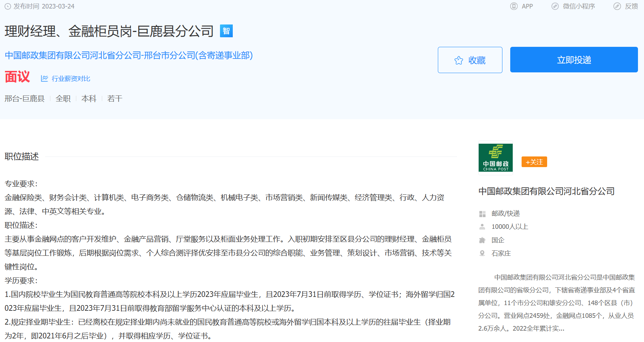Image resolution: width=644 pixels, height=342 pixels.
Task: Follow the company with +关注 button
Action: (x=534, y=162)
